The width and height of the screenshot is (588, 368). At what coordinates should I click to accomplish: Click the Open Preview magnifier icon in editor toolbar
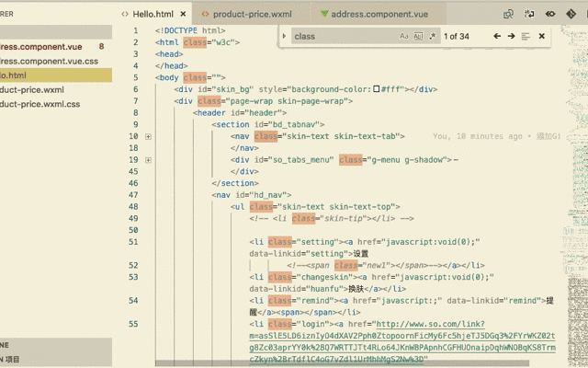pos(508,15)
